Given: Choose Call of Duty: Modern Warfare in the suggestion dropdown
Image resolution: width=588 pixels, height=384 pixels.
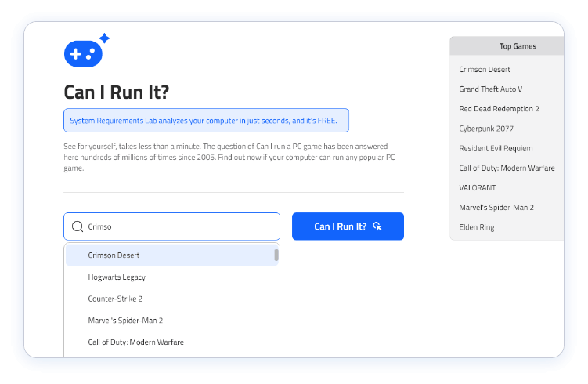Looking at the screenshot, I should point(170,342).
